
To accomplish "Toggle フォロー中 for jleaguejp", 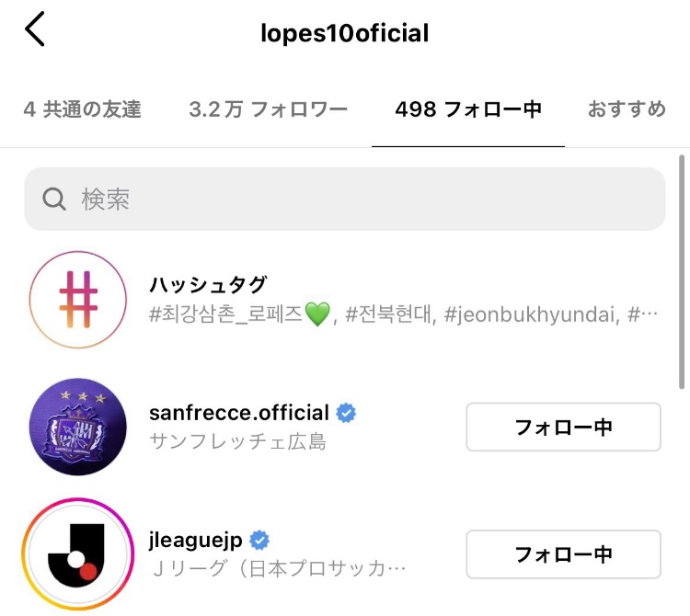I will (563, 554).
